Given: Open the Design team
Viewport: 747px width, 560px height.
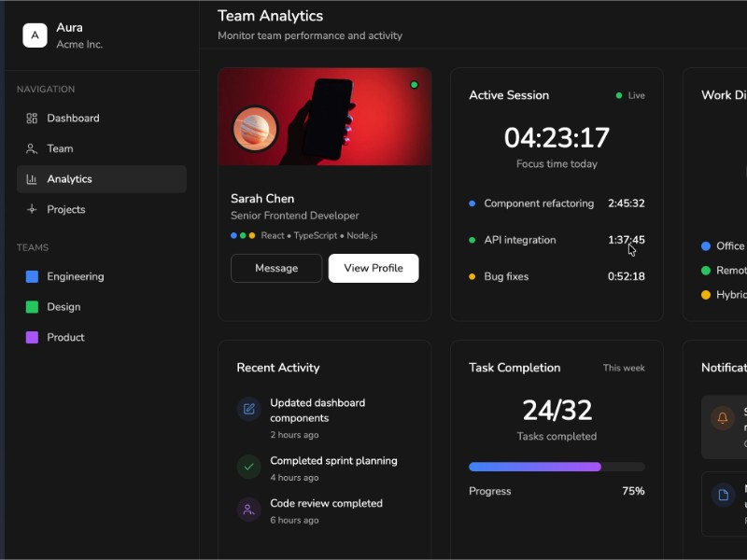Looking at the screenshot, I should [102, 307].
